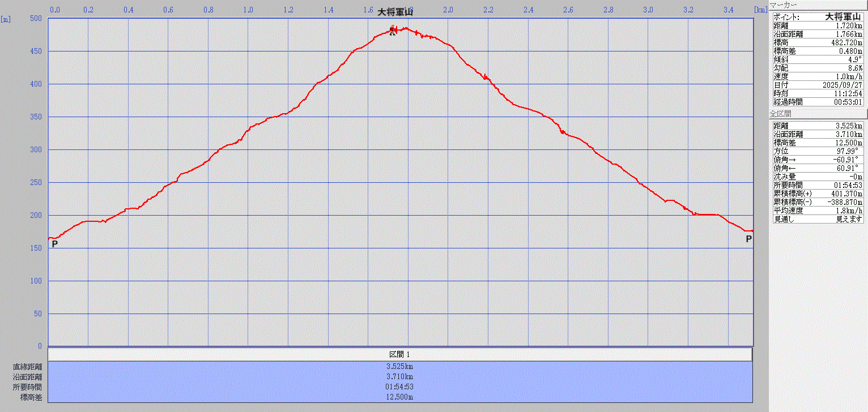Select the 日付 2025/09/27 row
The height and width of the screenshot is (412, 868).
point(818,85)
